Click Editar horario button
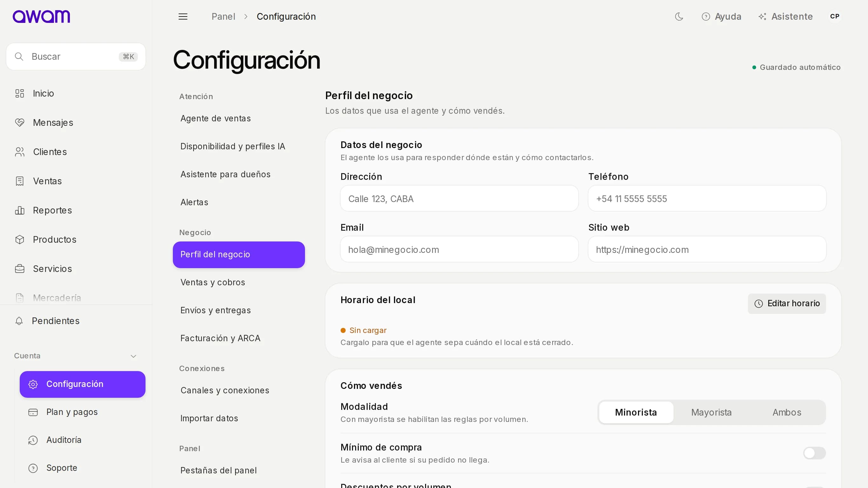The height and width of the screenshot is (488, 868). point(787,304)
